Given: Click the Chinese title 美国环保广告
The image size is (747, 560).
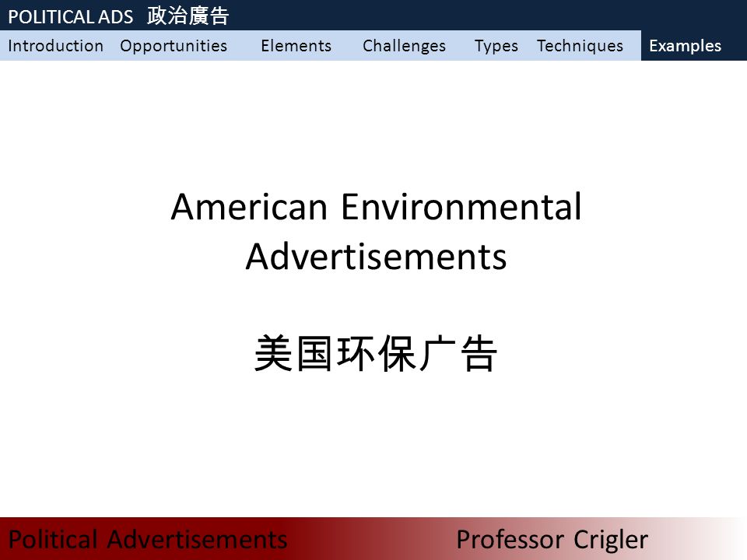Looking at the screenshot, I should tap(376, 353).
